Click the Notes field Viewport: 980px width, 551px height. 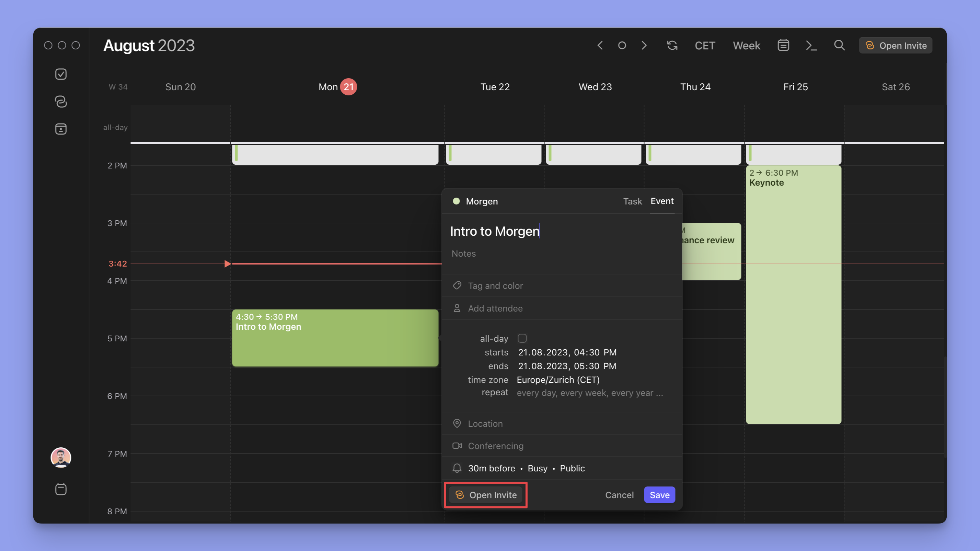pyautogui.click(x=562, y=254)
